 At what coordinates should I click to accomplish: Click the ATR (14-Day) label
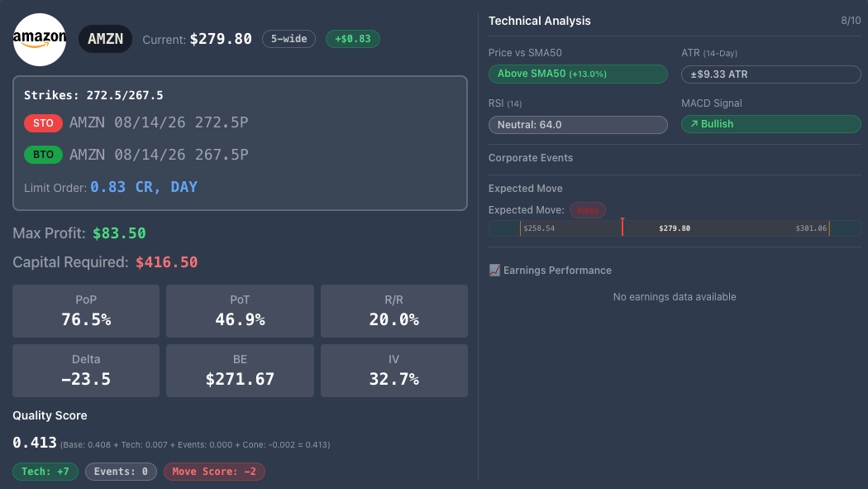click(x=709, y=53)
